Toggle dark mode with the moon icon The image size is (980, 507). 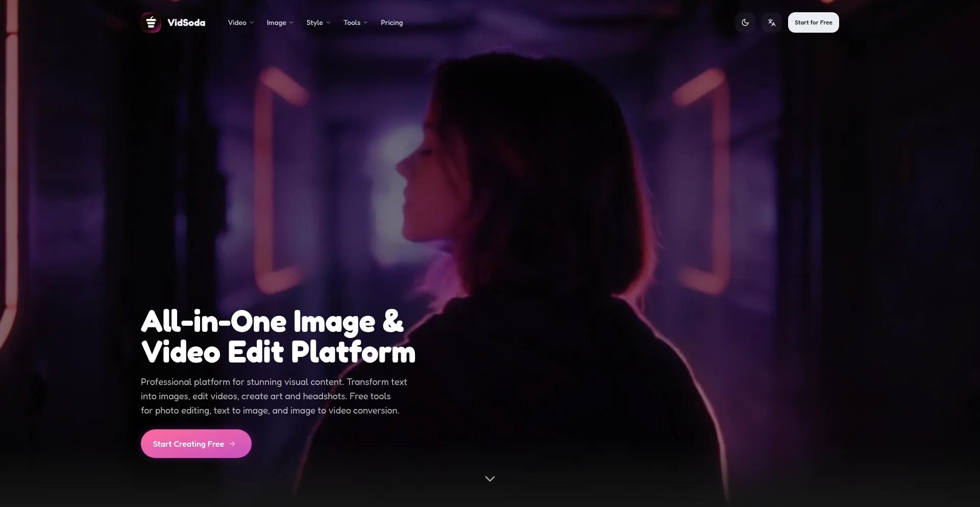point(745,22)
